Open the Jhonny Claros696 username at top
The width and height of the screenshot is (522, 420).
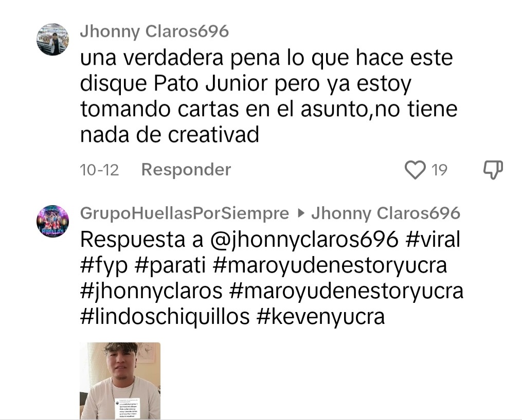click(154, 32)
